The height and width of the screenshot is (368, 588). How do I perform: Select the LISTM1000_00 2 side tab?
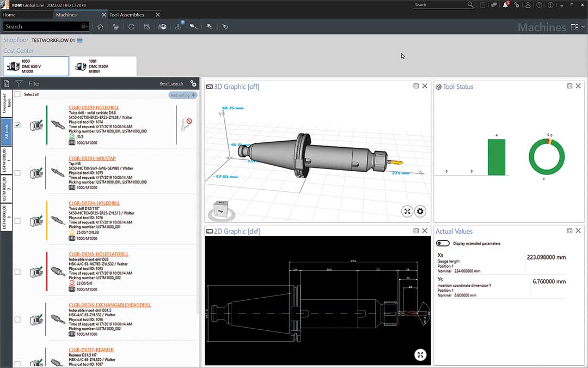tap(7, 189)
